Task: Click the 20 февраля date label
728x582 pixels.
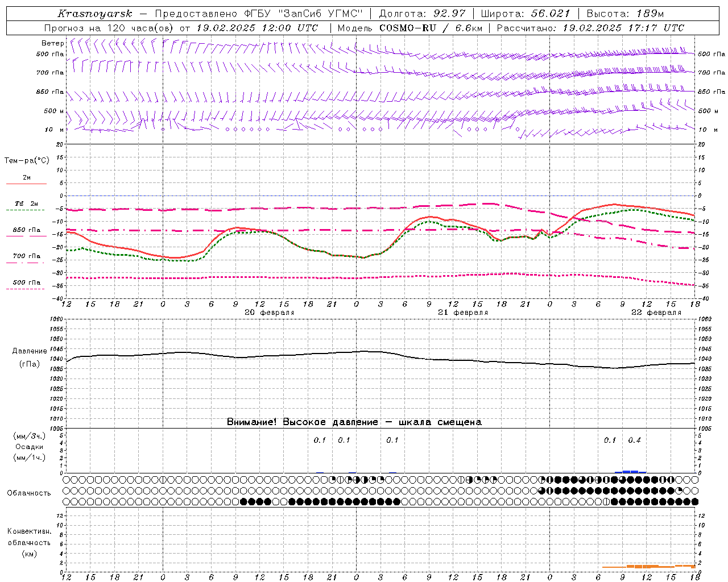Action: coord(270,313)
